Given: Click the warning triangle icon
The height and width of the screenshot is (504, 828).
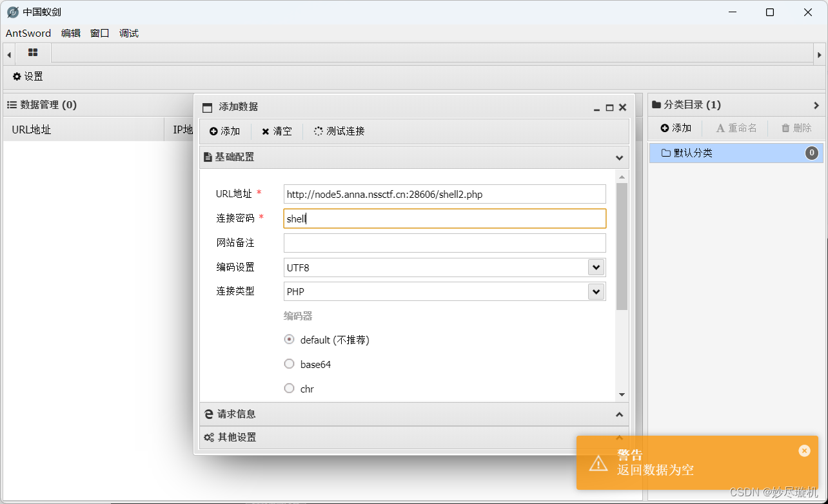Looking at the screenshot, I should click(598, 463).
